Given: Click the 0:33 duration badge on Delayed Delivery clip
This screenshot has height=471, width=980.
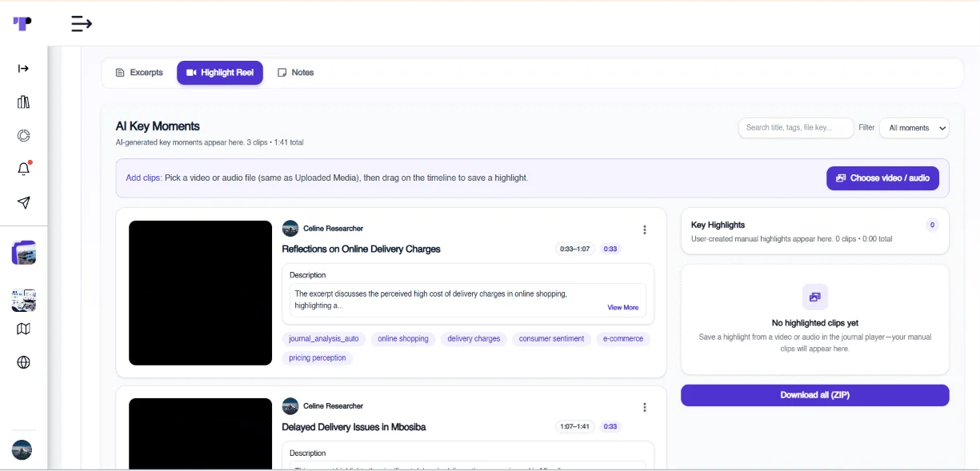Looking at the screenshot, I should pos(610,427).
